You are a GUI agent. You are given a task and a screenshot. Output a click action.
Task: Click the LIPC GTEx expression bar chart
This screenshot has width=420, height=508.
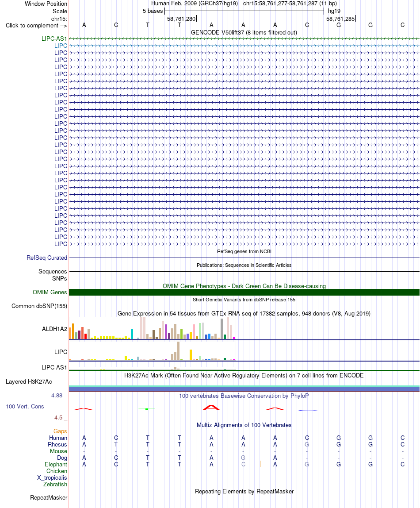pos(152,351)
